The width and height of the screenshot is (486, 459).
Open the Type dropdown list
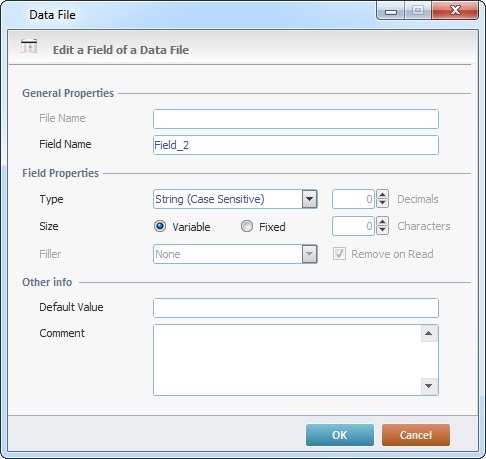pyautogui.click(x=309, y=199)
